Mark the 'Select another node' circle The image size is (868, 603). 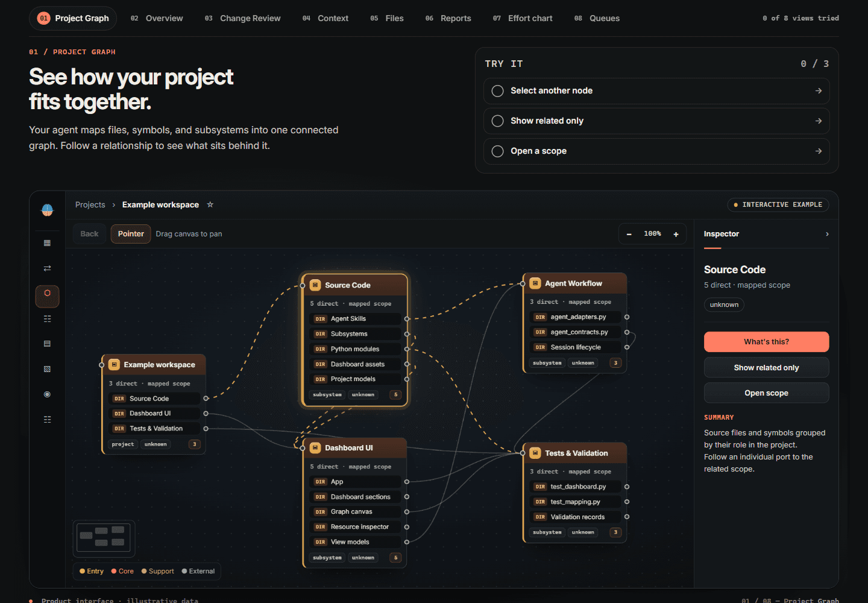click(497, 91)
